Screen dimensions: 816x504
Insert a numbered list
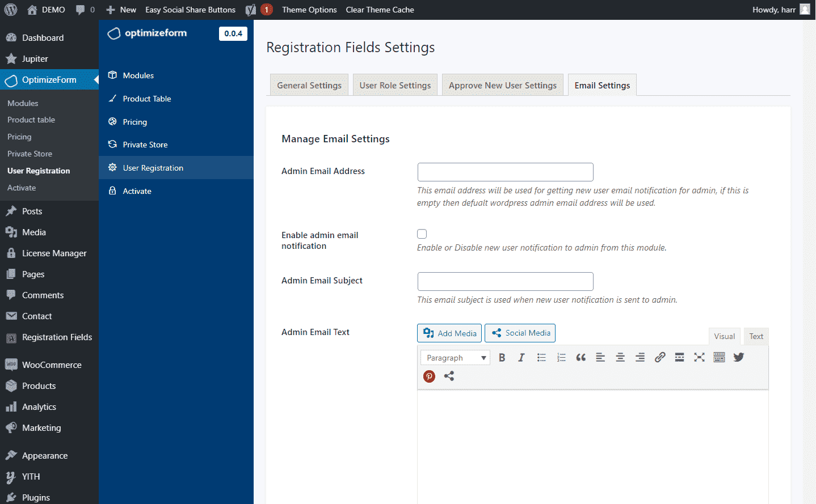(x=561, y=358)
